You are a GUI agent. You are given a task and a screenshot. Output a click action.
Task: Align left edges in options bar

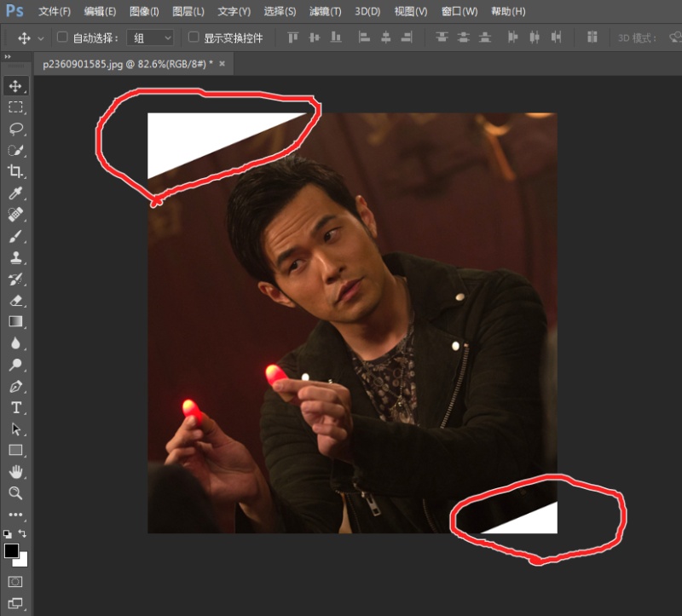[364, 37]
